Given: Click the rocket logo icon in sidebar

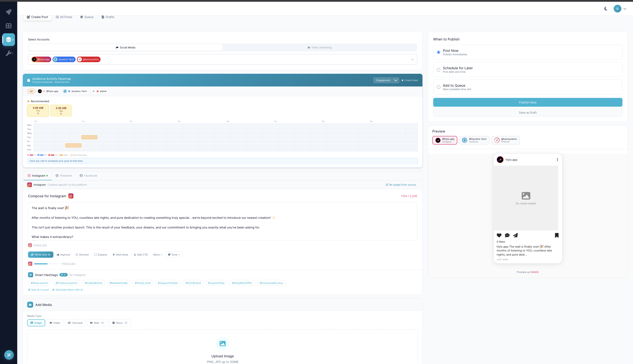Looking at the screenshot, I should [9, 12].
